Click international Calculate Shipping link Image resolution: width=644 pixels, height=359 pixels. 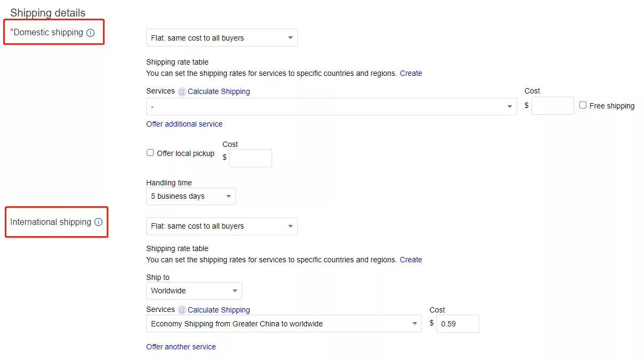219,310
